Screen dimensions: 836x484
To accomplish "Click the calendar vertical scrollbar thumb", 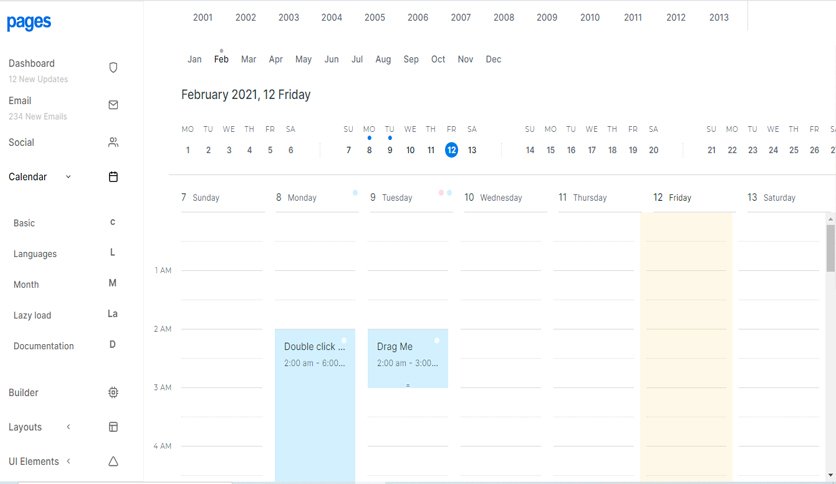I will coord(830,248).
